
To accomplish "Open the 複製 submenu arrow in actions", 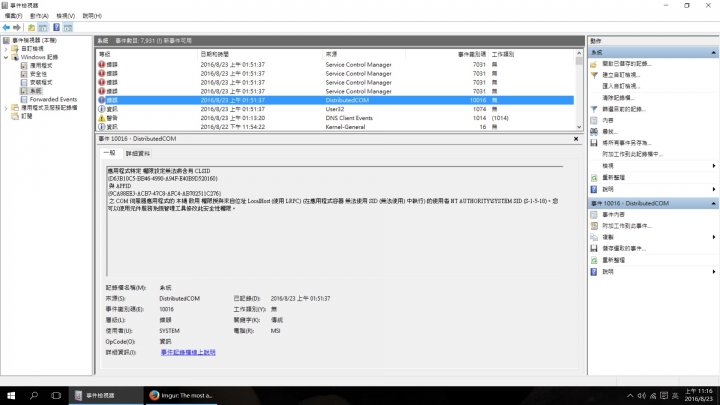I will (x=714, y=237).
